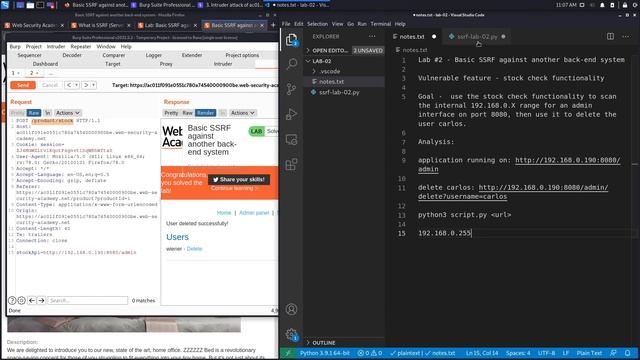Close the 'Web Security Academy' Firefox tab
640x360 pixels.
(62, 25)
